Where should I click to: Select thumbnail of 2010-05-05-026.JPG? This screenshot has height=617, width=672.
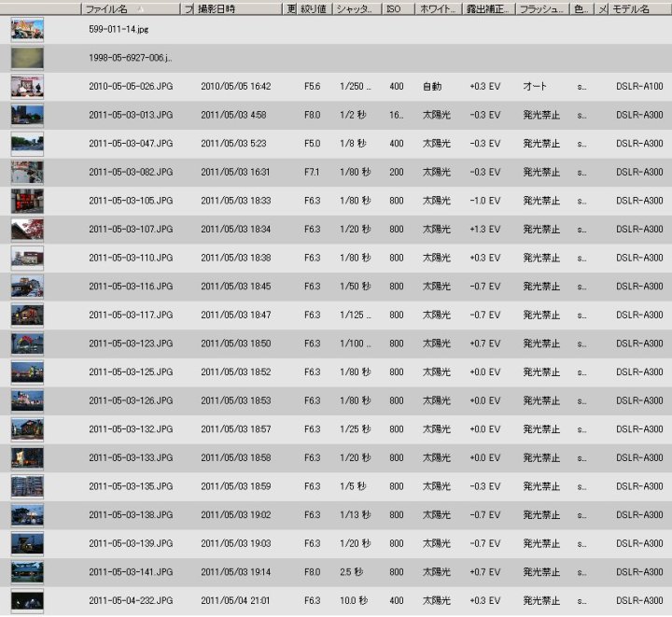[x=27, y=87]
